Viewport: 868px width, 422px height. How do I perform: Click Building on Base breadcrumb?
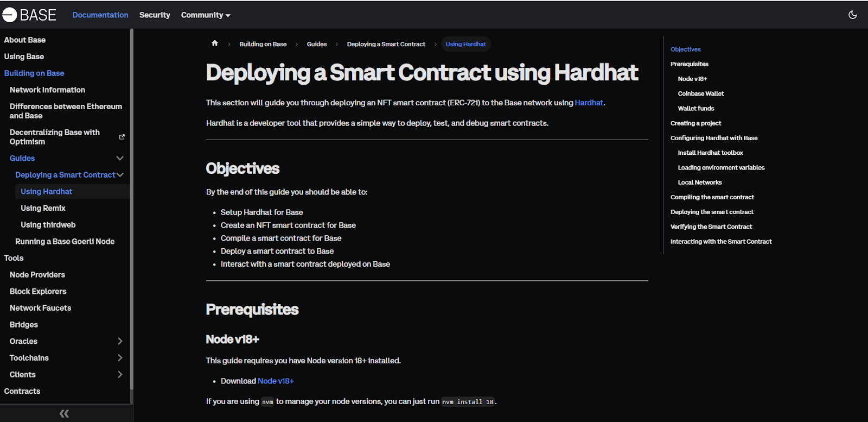coord(263,44)
